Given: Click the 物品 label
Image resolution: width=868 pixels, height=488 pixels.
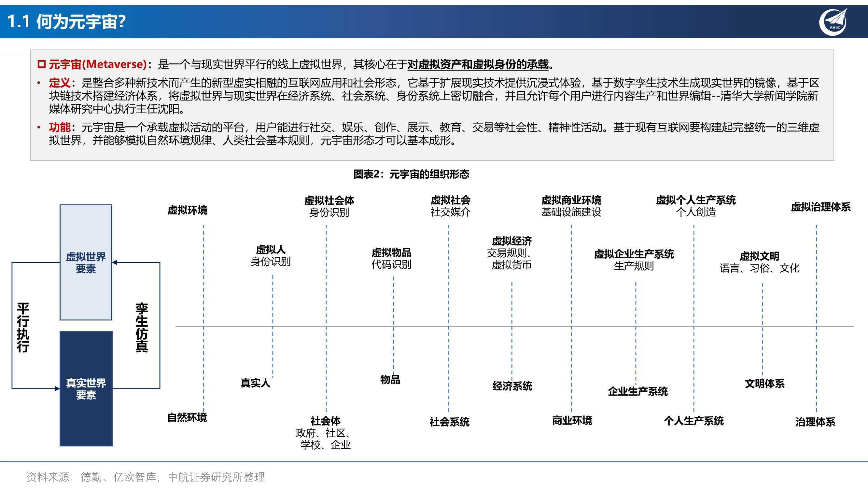Looking at the screenshot, I should pos(390,380).
